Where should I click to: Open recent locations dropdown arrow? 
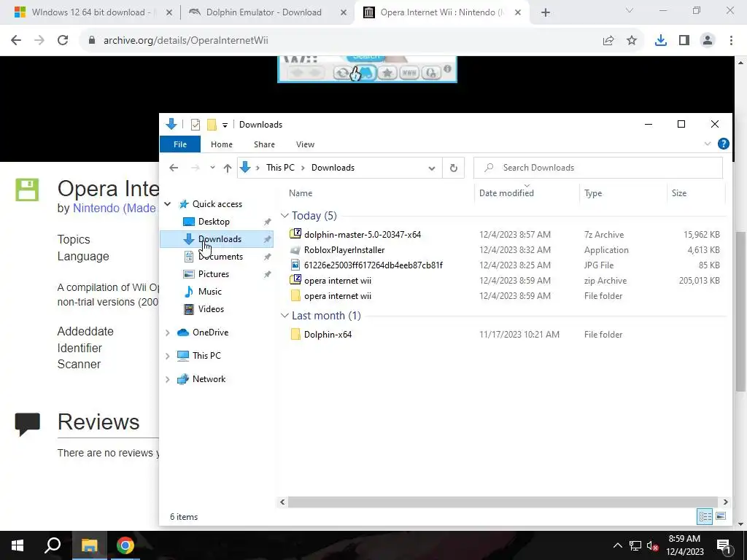coord(212,168)
